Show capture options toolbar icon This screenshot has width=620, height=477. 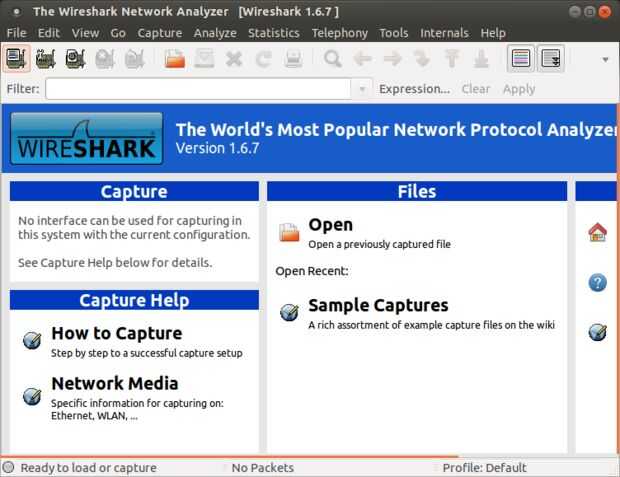46,59
